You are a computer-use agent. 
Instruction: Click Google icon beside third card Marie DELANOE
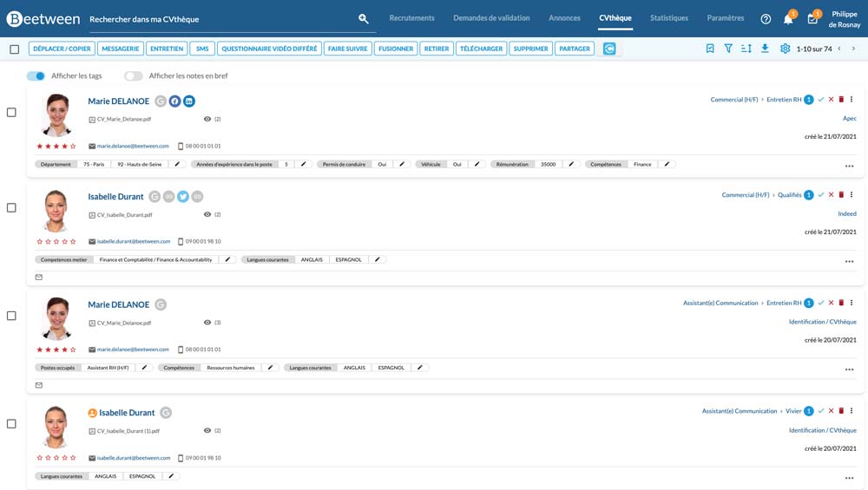click(x=161, y=304)
